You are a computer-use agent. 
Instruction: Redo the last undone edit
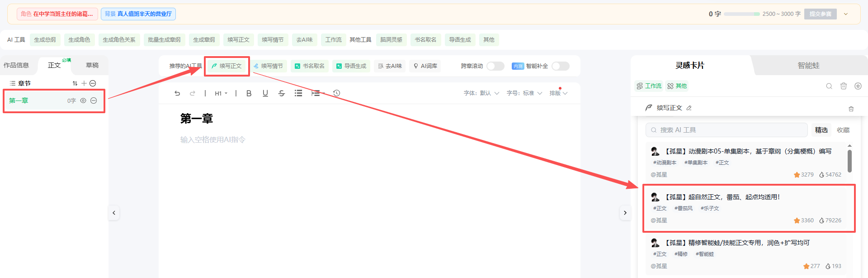(x=193, y=93)
